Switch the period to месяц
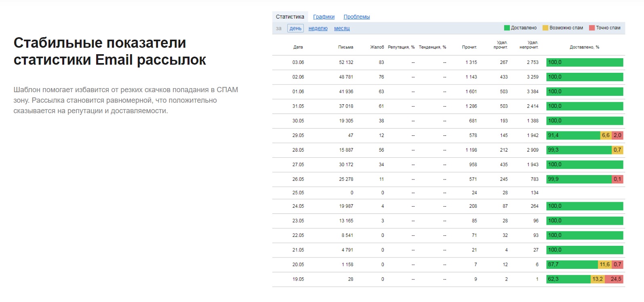 [342, 28]
